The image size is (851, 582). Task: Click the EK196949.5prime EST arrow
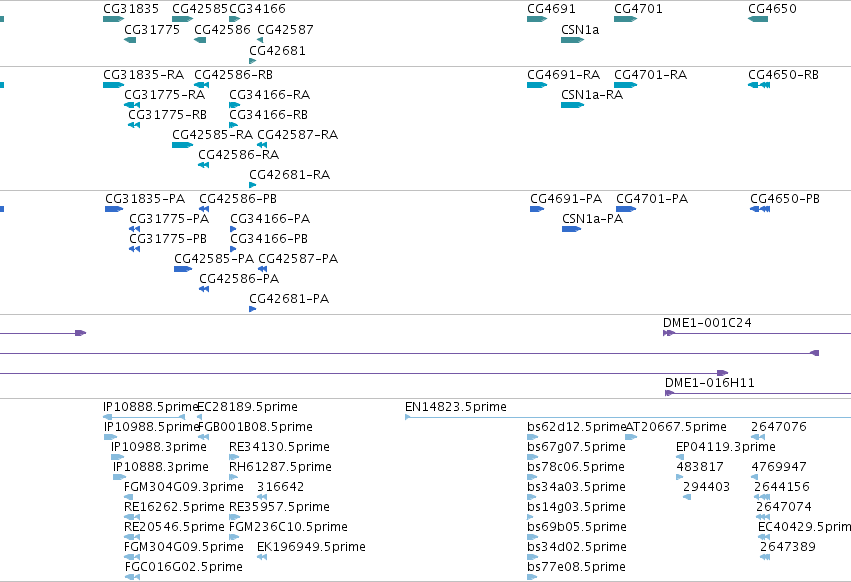click(x=262, y=557)
